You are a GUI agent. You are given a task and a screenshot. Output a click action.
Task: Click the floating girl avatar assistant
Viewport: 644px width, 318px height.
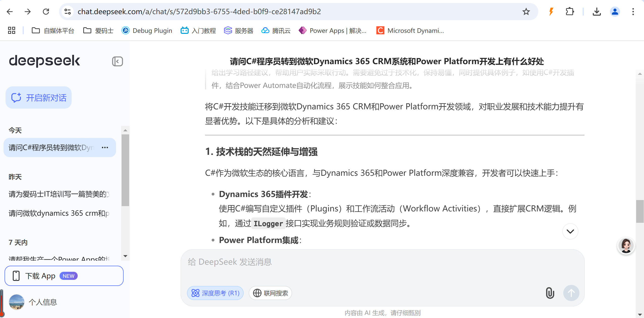626,246
